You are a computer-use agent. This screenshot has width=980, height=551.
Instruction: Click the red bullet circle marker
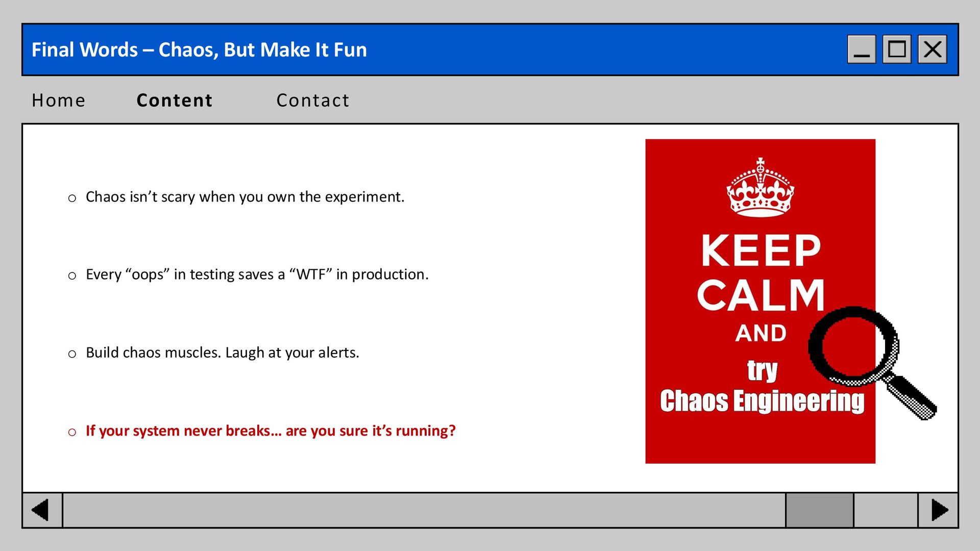(x=72, y=433)
